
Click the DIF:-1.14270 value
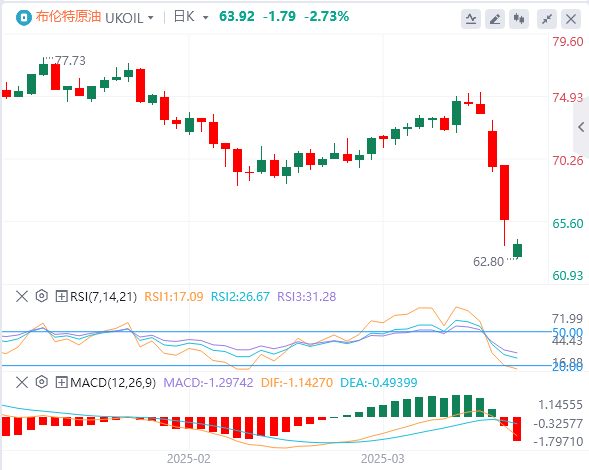(x=297, y=383)
